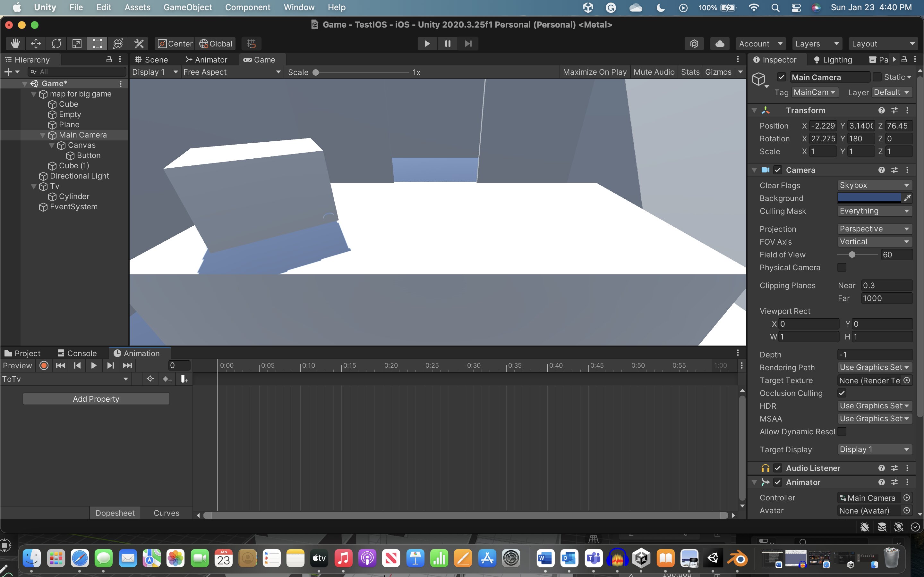
Task: Click the Add Property button
Action: (96, 399)
